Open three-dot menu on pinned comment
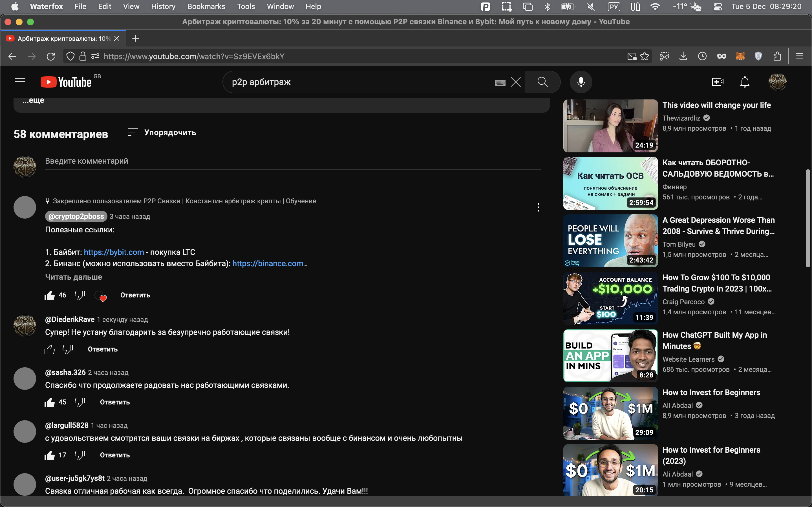This screenshot has height=507, width=812. 538,207
